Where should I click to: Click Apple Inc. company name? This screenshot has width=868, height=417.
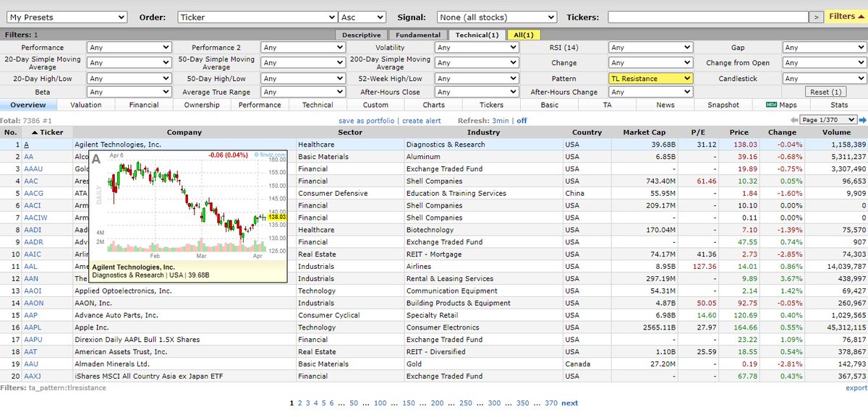click(93, 327)
